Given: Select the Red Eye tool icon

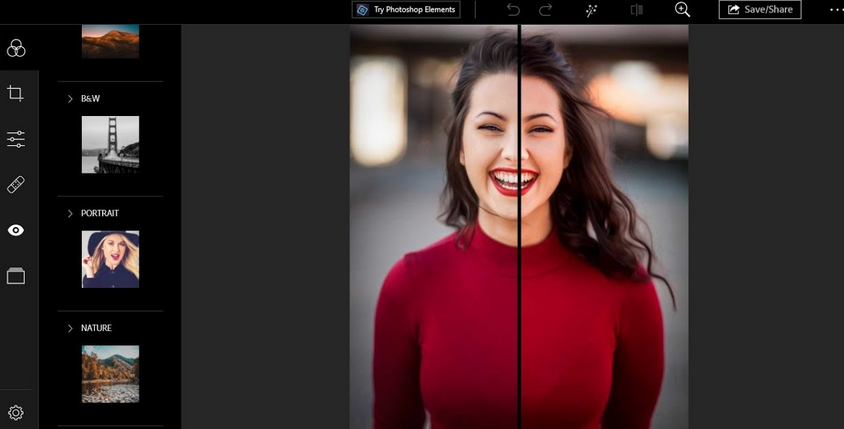Looking at the screenshot, I should [x=16, y=230].
